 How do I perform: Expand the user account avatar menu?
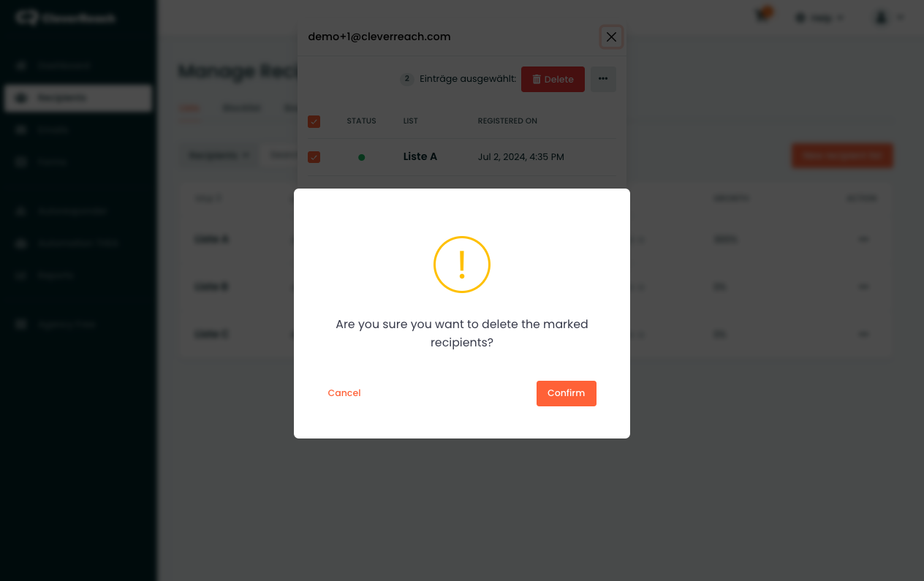tap(888, 18)
